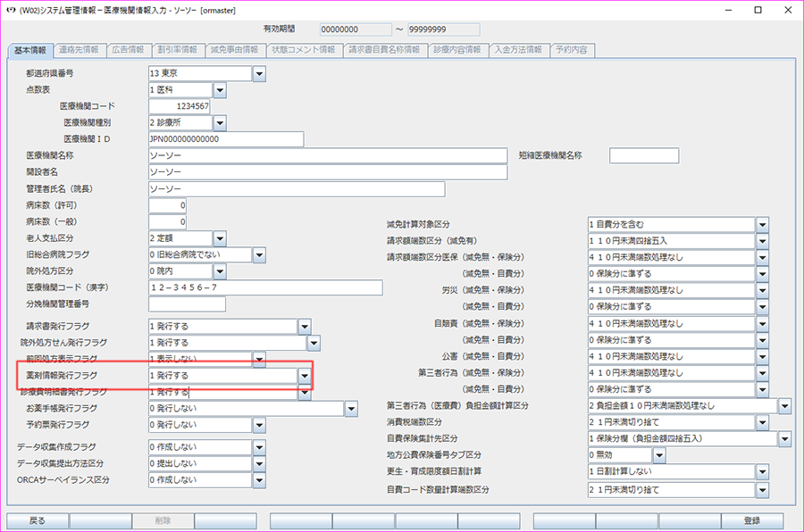The height and width of the screenshot is (532, 804).
Task: Click the application icon in title bar
Action: click(x=11, y=10)
